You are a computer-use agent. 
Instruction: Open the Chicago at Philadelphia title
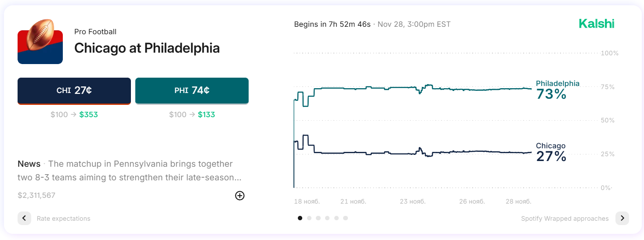(147, 48)
